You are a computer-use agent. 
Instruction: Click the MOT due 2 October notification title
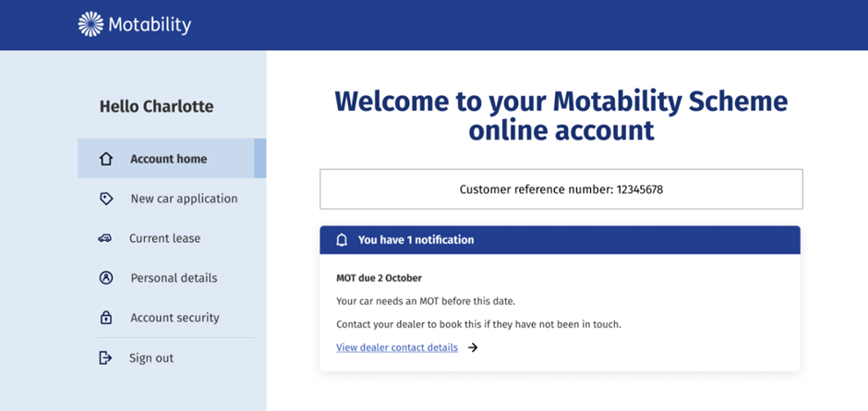[379, 278]
